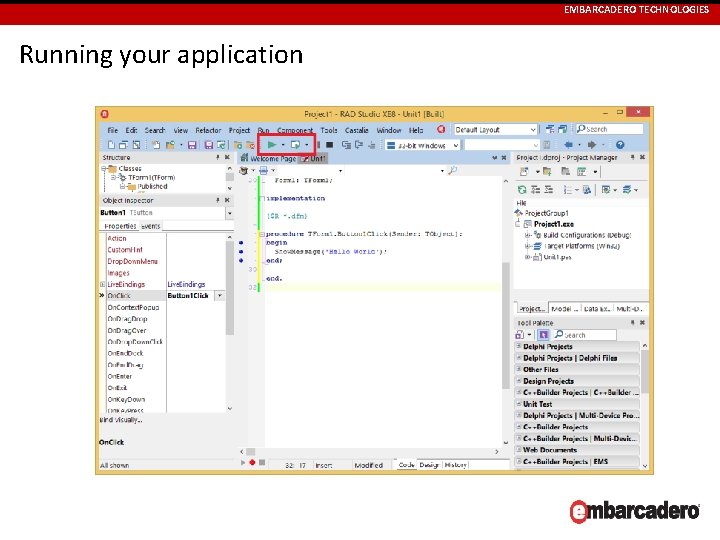The height and width of the screenshot is (540, 720).
Task: Open the File menu
Action: point(112,130)
